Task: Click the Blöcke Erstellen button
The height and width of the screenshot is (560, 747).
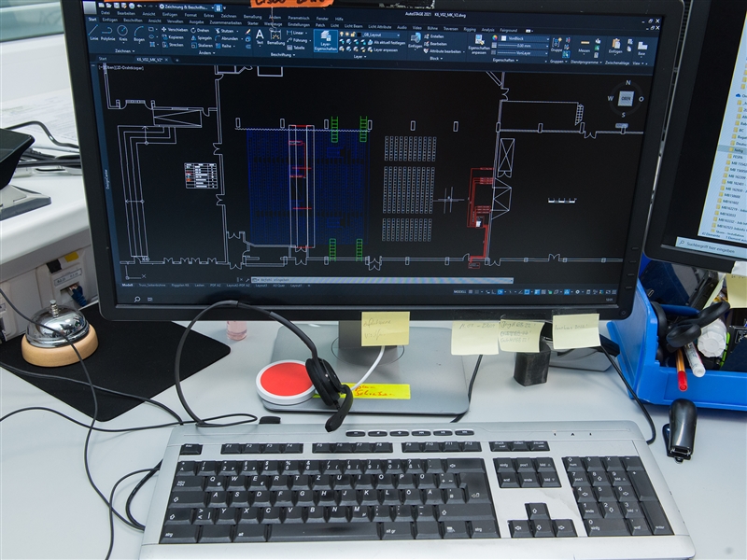Action: click(x=432, y=37)
